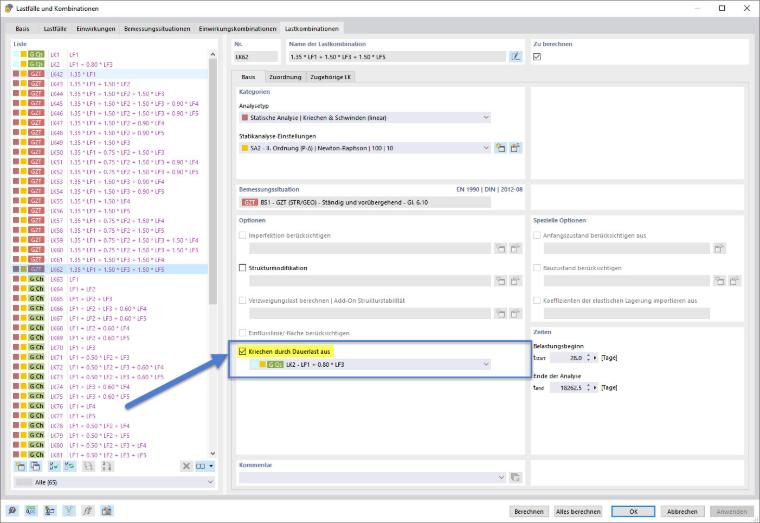Open the Alle (65) filter dropdown
The height and width of the screenshot is (523, 760).
coord(114,482)
